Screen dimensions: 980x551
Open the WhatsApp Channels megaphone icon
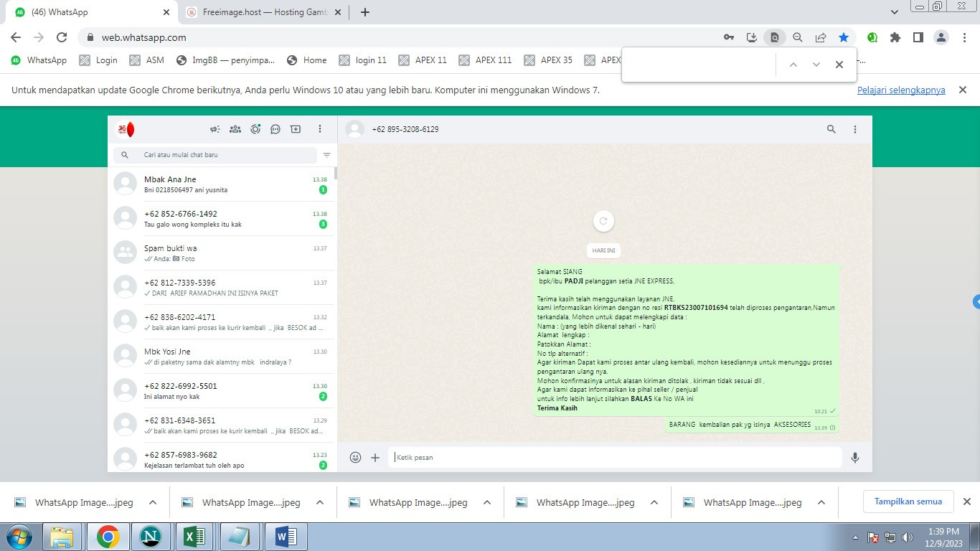coord(215,129)
